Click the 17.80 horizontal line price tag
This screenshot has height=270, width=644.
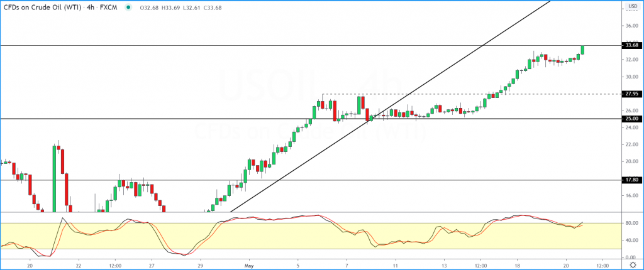click(x=630, y=180)
